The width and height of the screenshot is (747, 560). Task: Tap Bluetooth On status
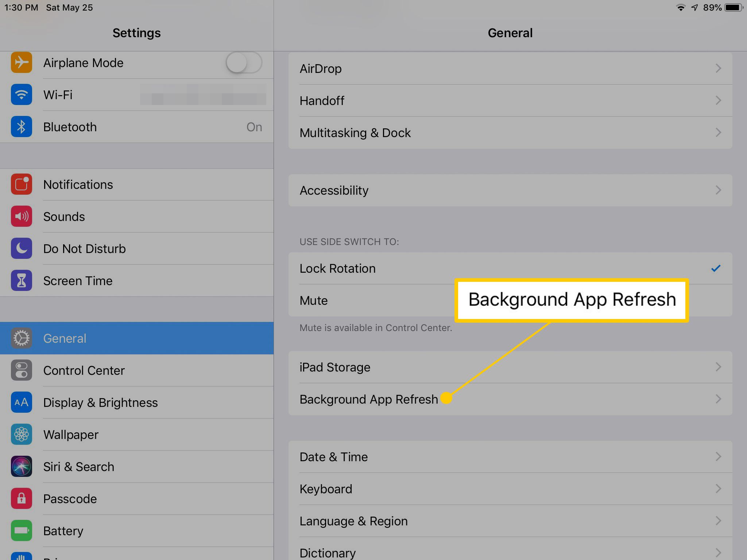point(254,127)
